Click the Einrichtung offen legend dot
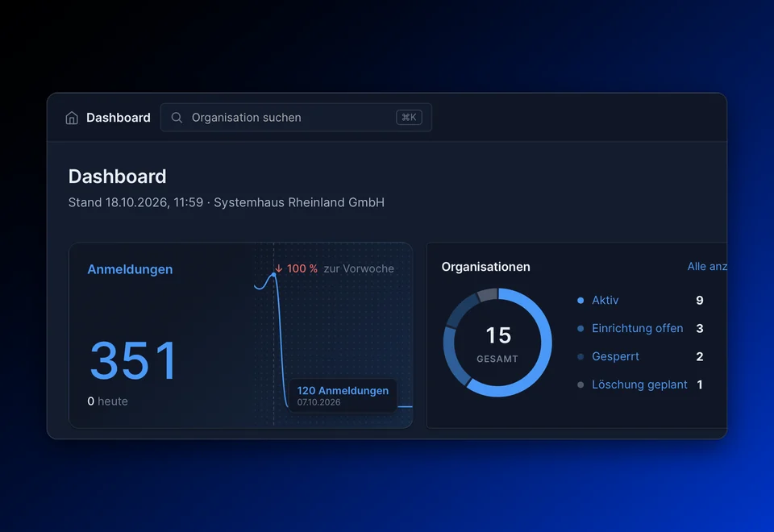The width and height of the screenshot is (774, 532). coord(580,328)
